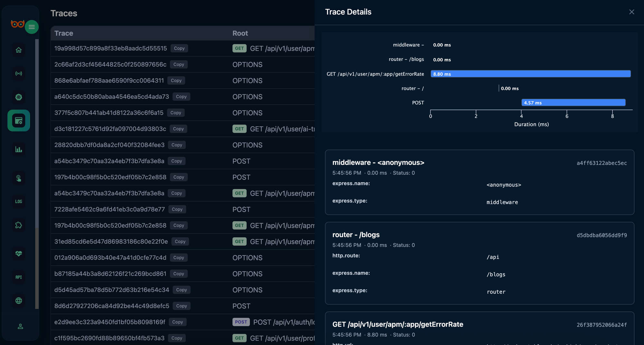Open the broadcast signal icon in the sidebar

coord(19,74)
